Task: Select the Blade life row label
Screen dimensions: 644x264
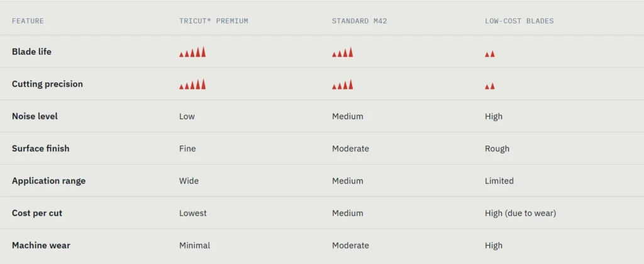Action: [x=31, y=52]
